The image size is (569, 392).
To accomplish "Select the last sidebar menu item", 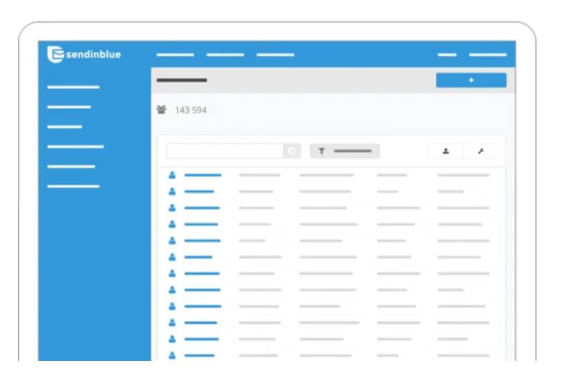I will point(73,186).
